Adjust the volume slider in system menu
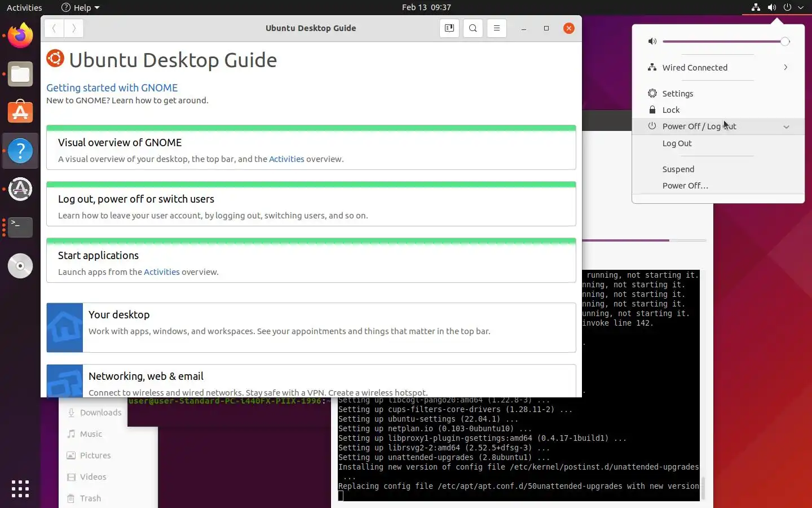 pyautogui.click(x=726, y=41)
